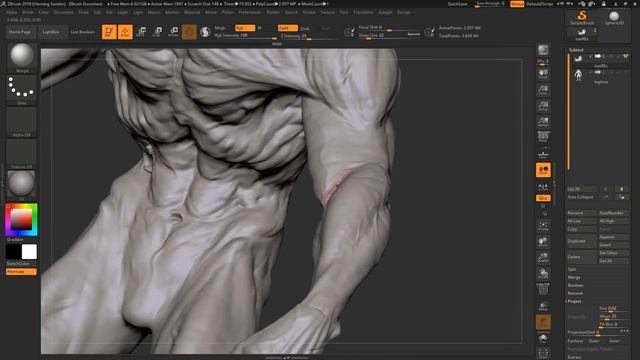Image resolution: width=640 pixels, height=360 pixels.
Task: Click the L.Sym local symmetry icon
Action: pos(543,187)
